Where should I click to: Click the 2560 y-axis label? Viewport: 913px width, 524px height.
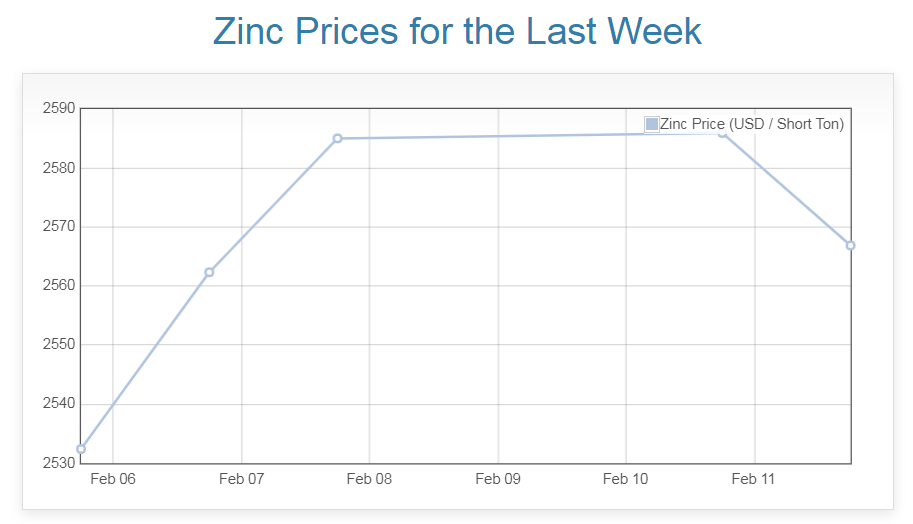click(59, 286)
